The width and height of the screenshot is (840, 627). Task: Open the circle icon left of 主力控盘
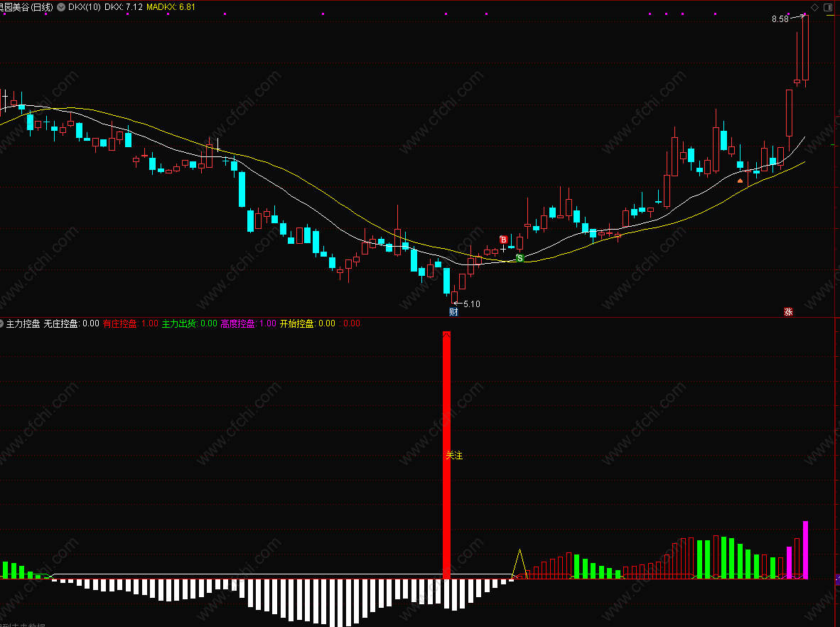pyautogui.click(x=1, y=323)
